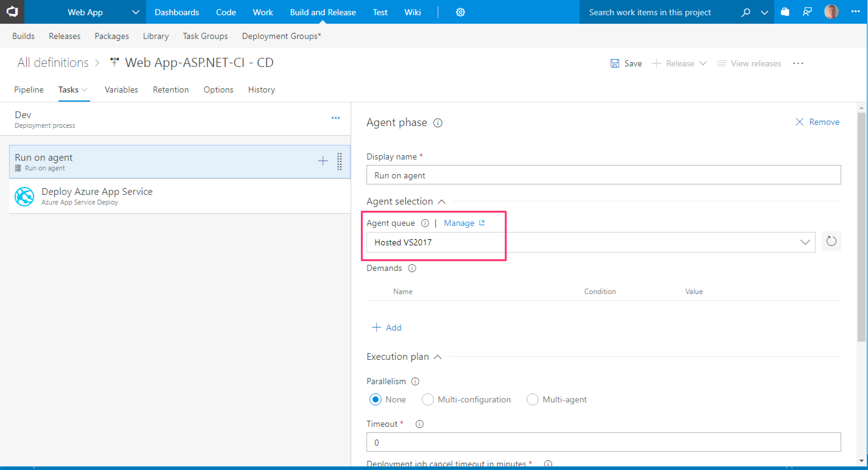Click the refresh agent queue icon
The width and height of the screenshot is (868, 470).
pos(831,241)
